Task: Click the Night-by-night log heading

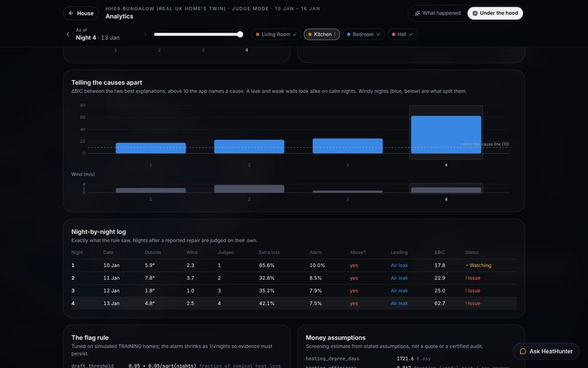Action: 98,231
